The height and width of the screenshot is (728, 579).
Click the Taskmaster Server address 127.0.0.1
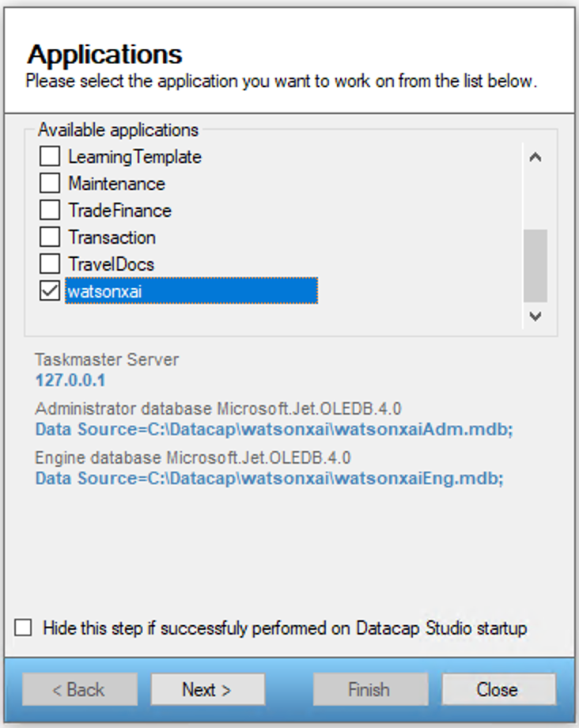pyautogui.click(x=70, y=380)
